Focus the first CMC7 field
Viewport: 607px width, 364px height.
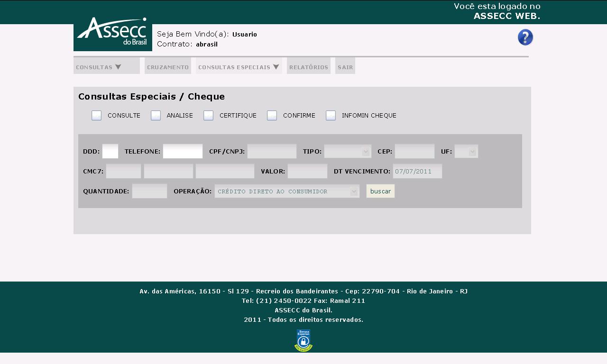[x=123, y=171]
